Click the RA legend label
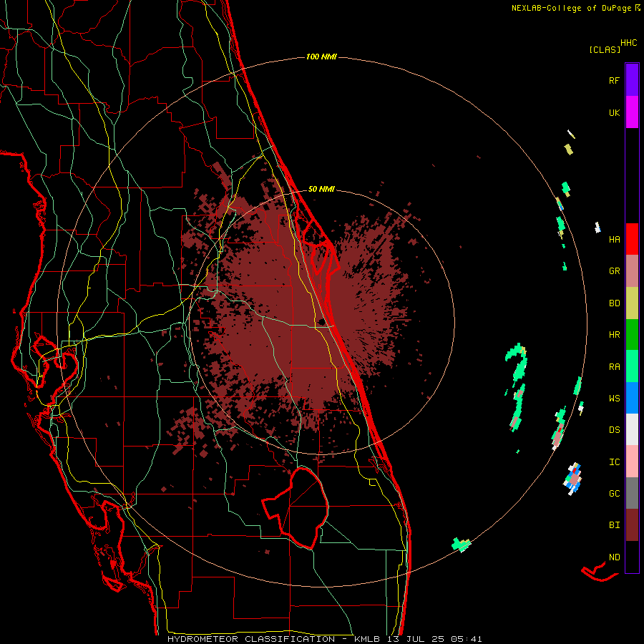The height and width of the screenshot is (644, 644). coord(614,367)
